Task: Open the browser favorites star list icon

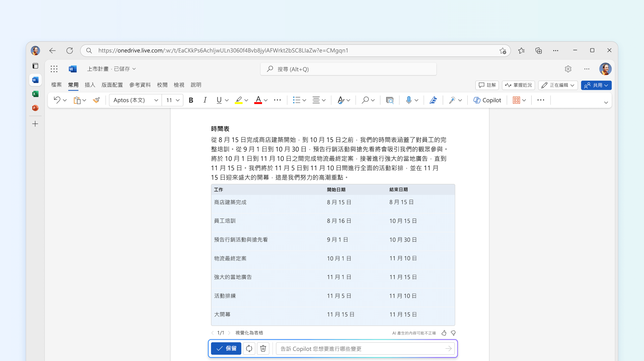Action: tap(521, 51)
